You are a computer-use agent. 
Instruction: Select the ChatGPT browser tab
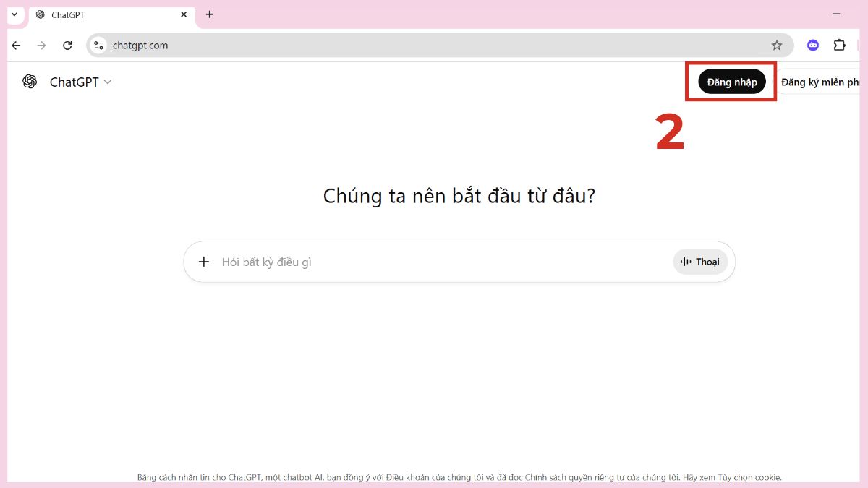109,14
